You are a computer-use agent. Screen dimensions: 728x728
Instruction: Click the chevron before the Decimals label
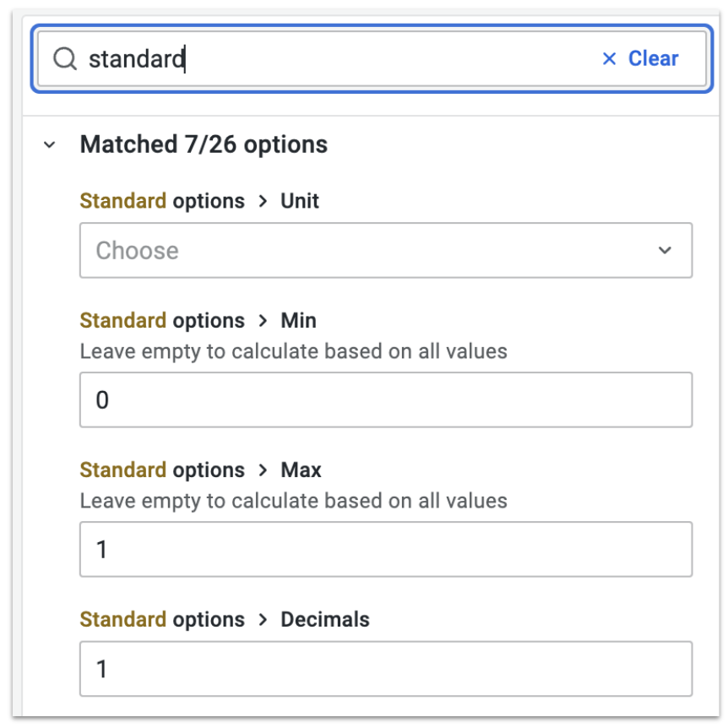point(263,620)
